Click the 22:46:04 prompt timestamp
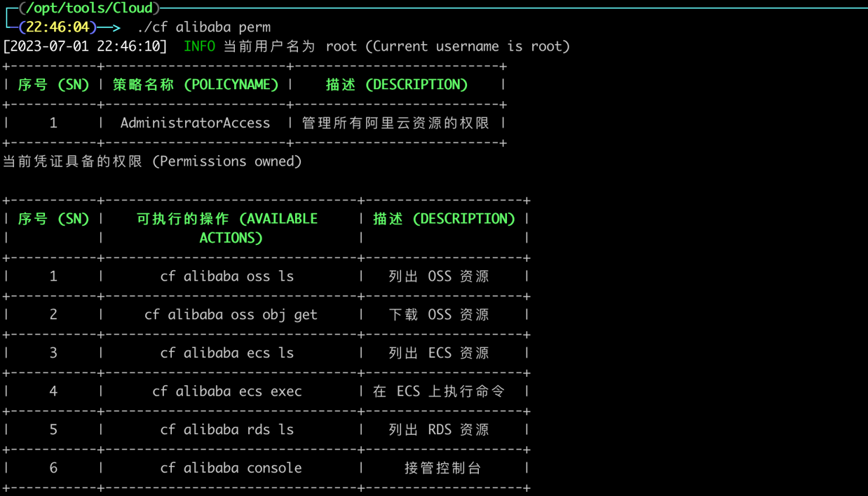Screen dimensions: 868x496 pyautogui.click(x=57, y=27)
